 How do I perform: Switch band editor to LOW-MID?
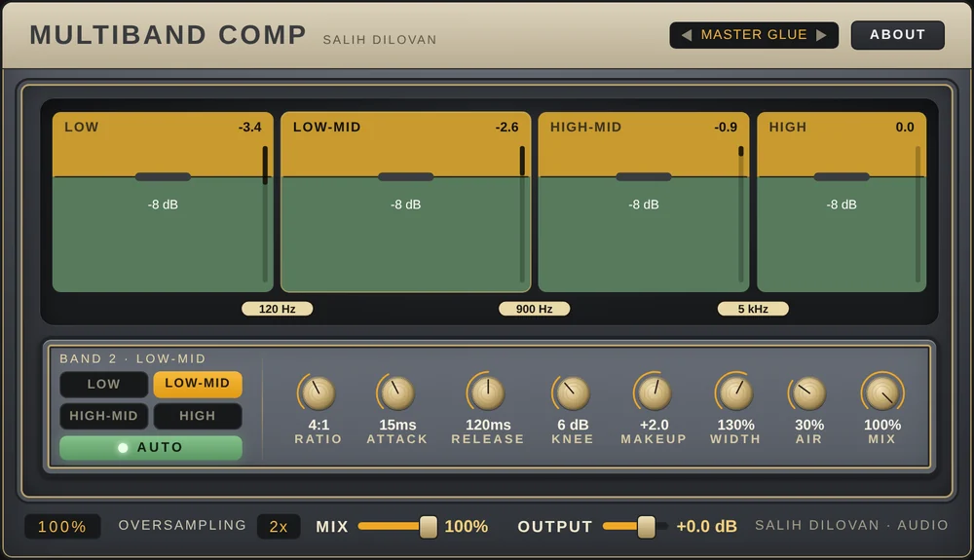point(198,384)
